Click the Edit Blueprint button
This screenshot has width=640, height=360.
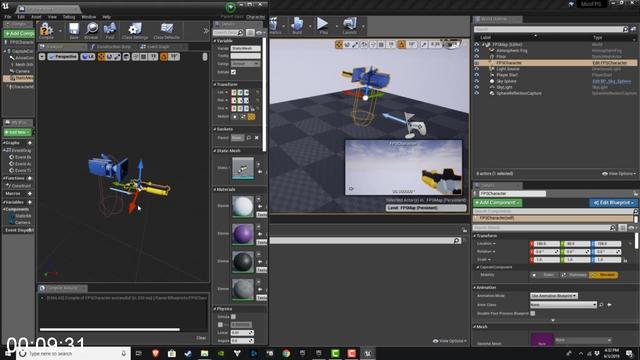(613, 203)
